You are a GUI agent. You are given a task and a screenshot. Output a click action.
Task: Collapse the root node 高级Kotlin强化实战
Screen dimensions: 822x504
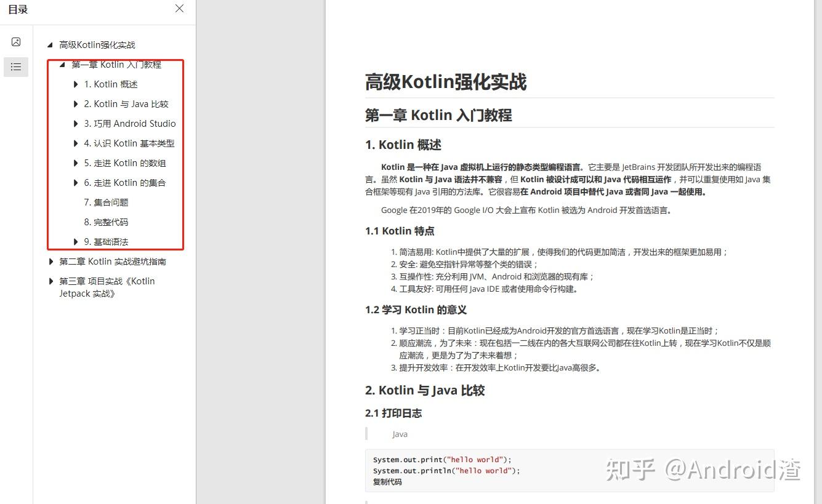tap(49, 44)
